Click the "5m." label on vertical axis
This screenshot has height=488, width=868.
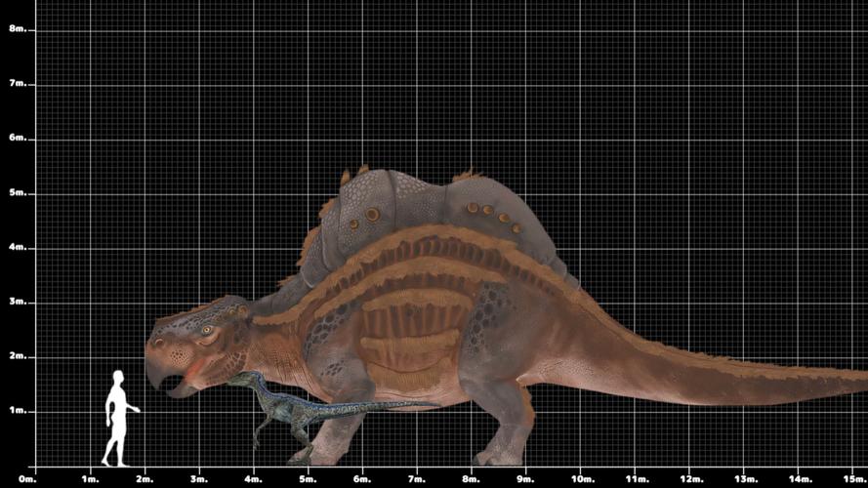click(x=18, y=193)
